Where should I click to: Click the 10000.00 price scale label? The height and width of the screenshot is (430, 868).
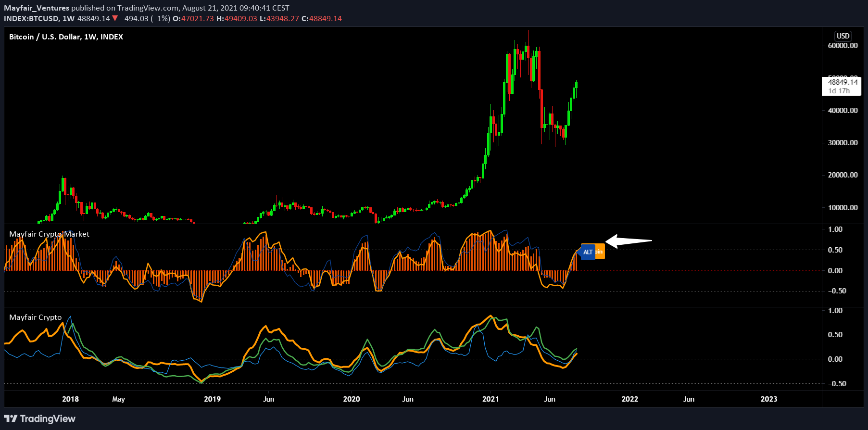point(843,207)
